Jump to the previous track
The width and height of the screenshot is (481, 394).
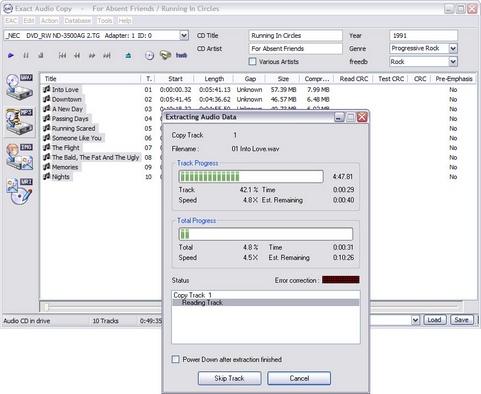pos(62,55)
